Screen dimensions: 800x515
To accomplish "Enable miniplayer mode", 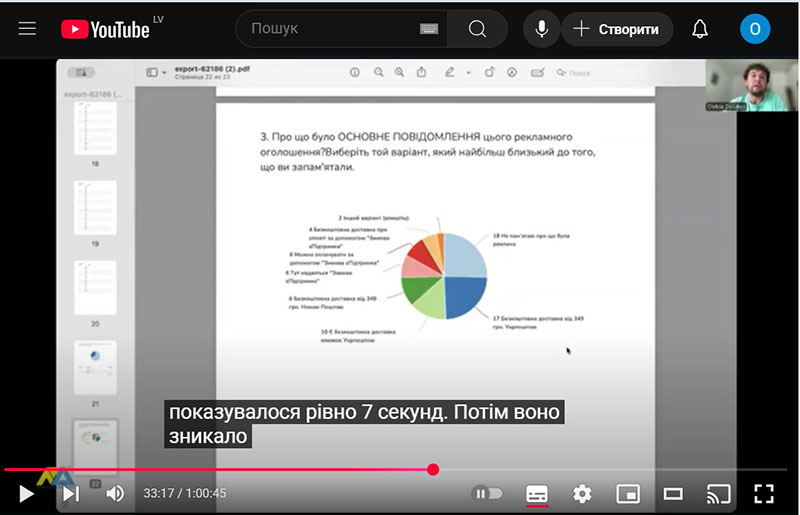I will [x=628, y=493].
